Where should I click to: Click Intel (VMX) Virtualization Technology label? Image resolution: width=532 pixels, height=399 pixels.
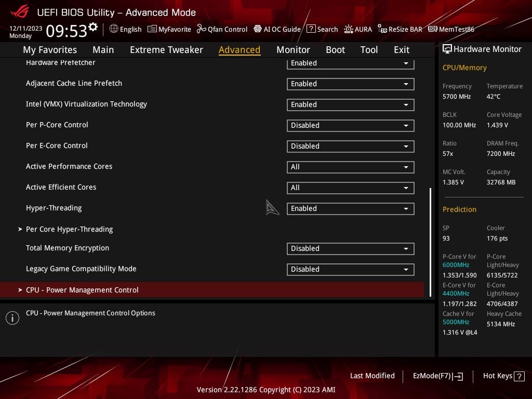(86, 104)
